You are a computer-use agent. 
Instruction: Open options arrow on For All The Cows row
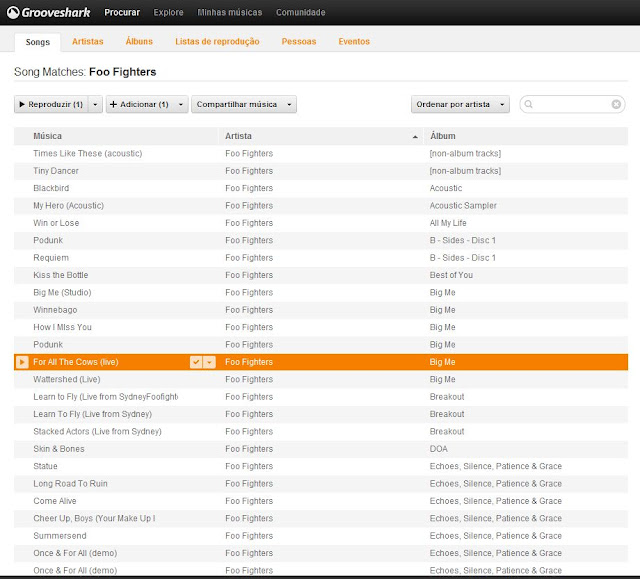coord(209,362)
